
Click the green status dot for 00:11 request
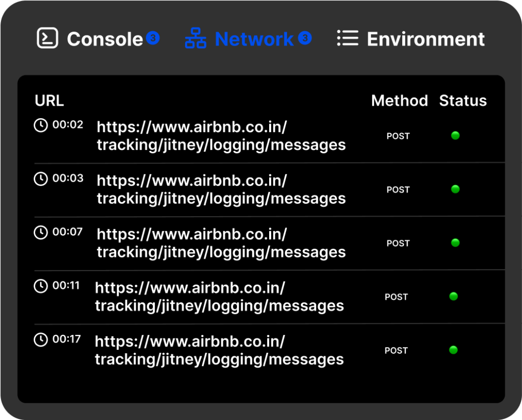453,296
